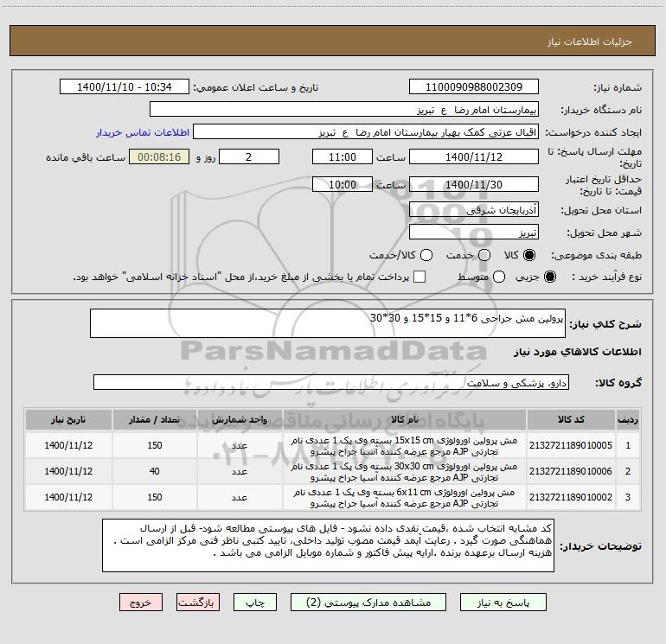
Task: Click the پاسخ به نیاز button
Action: tap(503, 603)
